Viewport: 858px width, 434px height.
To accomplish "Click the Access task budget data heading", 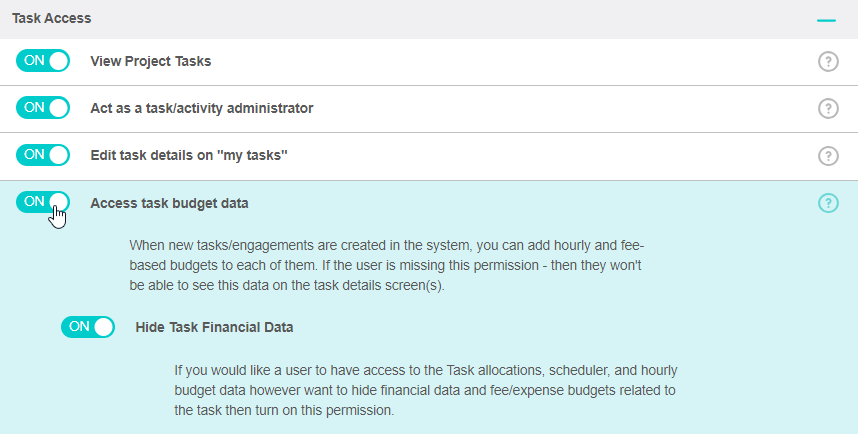I will pyautogui.click(x=169, y=203).
